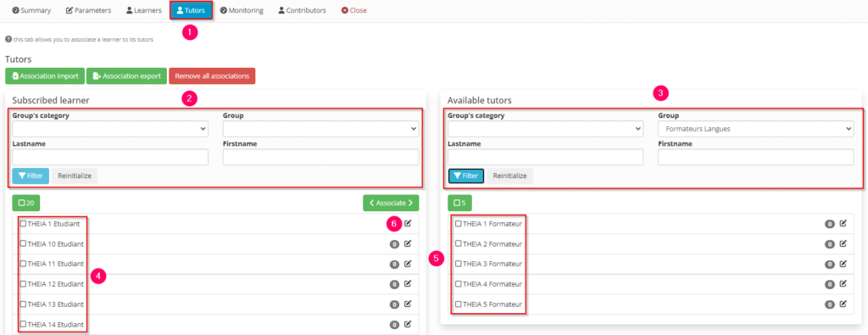Select all 20 subscribed learners
868x335 pixels.
tap(26, 203)
